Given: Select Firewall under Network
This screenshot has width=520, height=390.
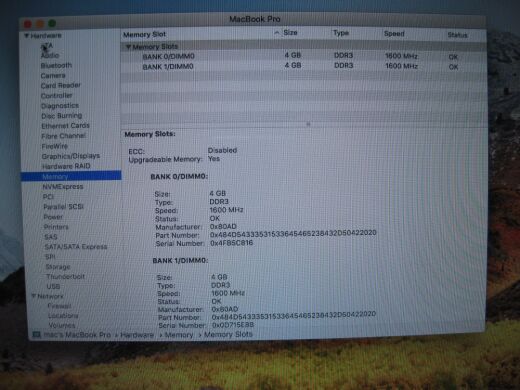Looking at the screenshot, I should pos(59,306).
